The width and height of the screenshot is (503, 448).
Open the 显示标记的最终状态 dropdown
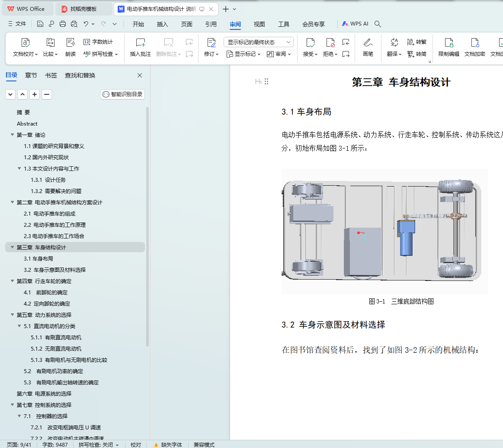click(x=259, y=42)
